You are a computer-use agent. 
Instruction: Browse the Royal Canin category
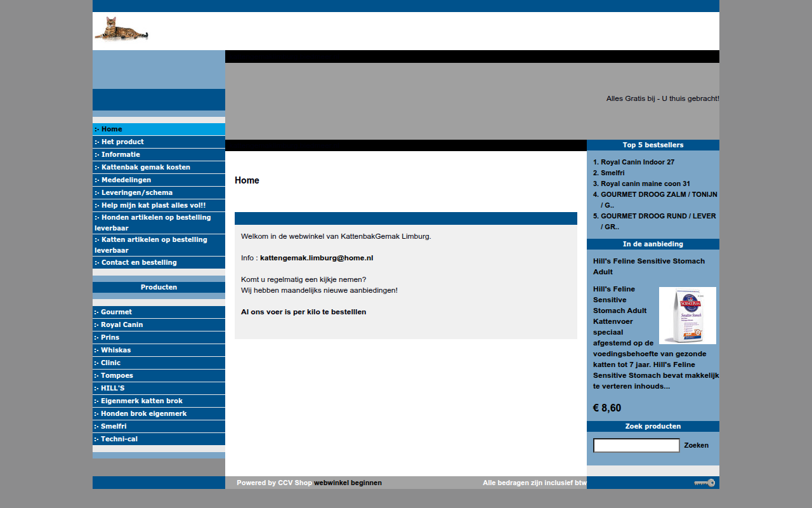pos(159,325)
